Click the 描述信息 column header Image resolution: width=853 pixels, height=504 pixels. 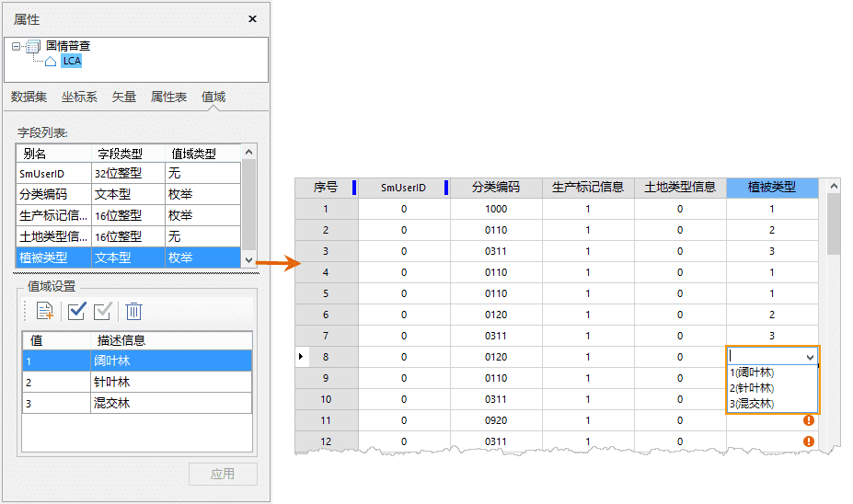click(x=171, y=341)
